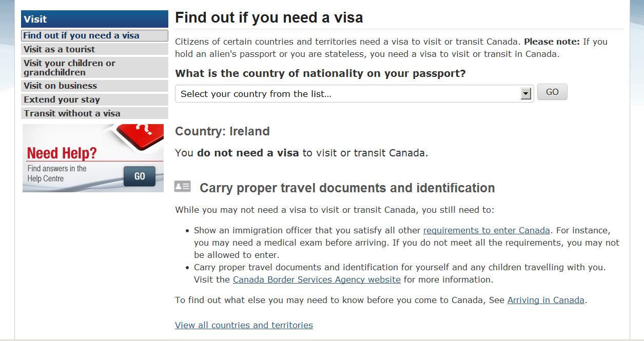The image size is (644, 341).
Task: Click the Visit sidebar header
Action: [95, 19]
